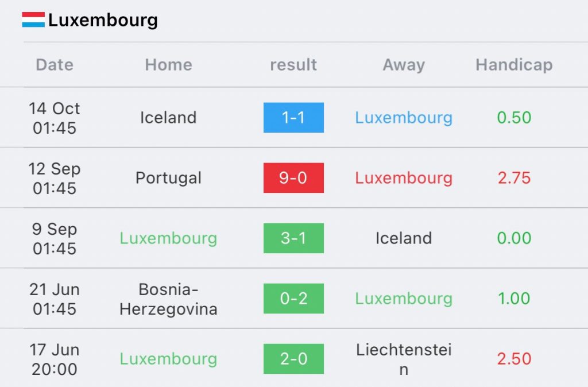
Task: Select the Home column header
Action: tap(168, 65)
